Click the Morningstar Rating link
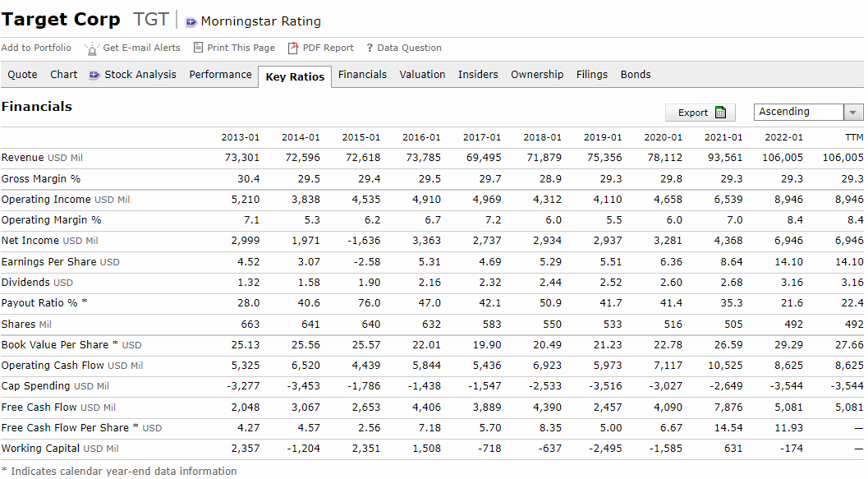Viewport: 868px width, 479px height. pyautogui.click(x=261, y=21)
